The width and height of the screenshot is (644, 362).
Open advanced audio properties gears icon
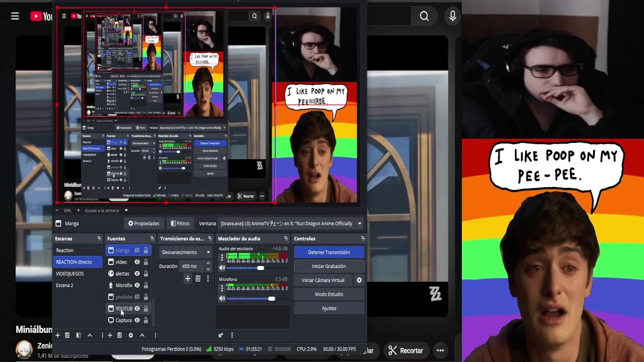tap(220, 335)
